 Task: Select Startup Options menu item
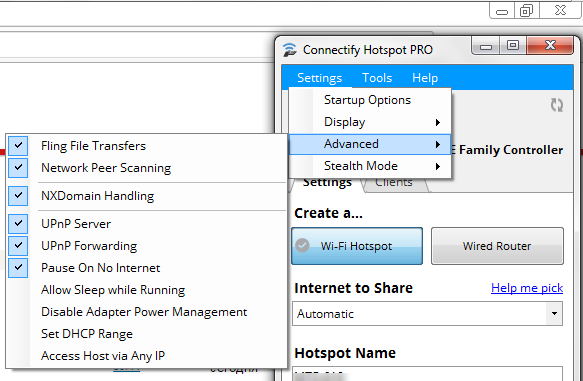point(370,100)
